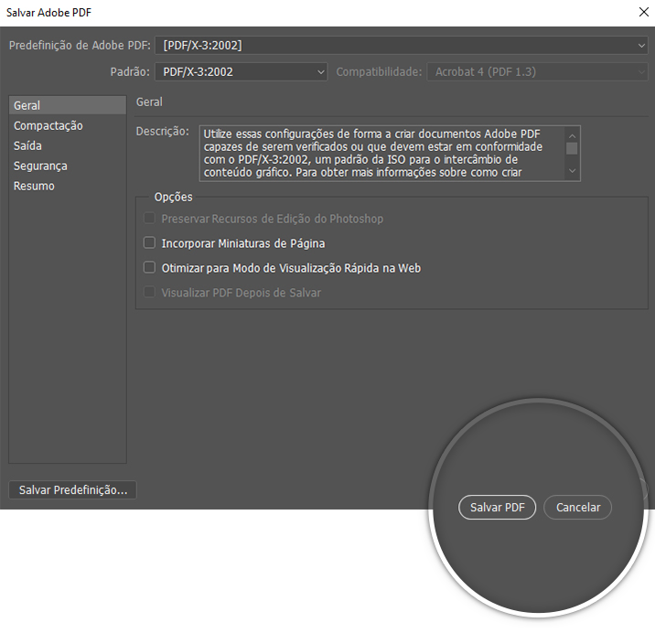Click the description scrollbar up arrow
The height and width of the screenshot is (644, 655).
pyautogui.click(x=572, y=134)
